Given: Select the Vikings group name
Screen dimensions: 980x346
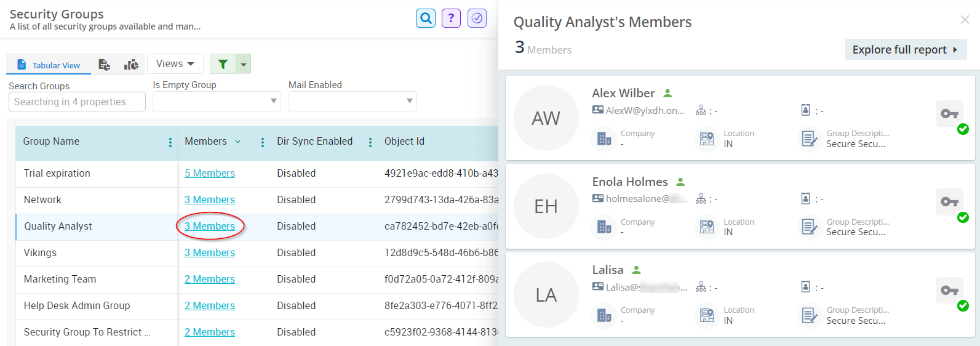Looking at the screenshot, I should coord(40,252).
